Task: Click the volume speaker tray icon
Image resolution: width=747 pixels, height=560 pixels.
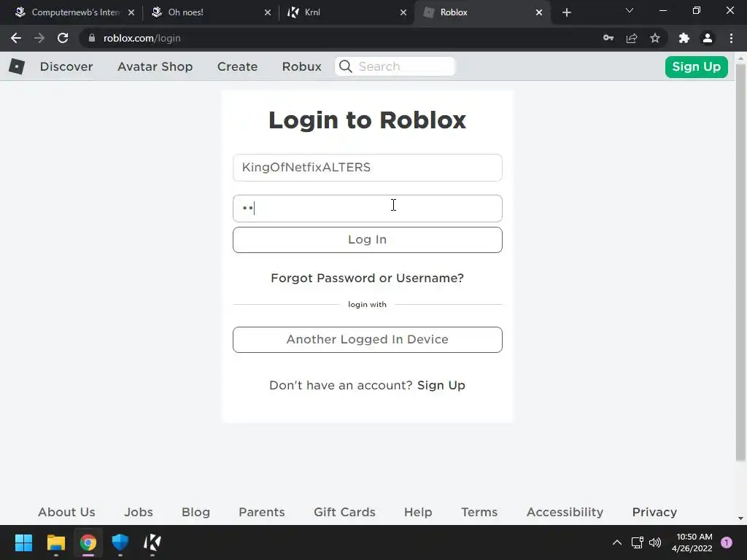Action: pyautogui.click(x=656, y=542)
